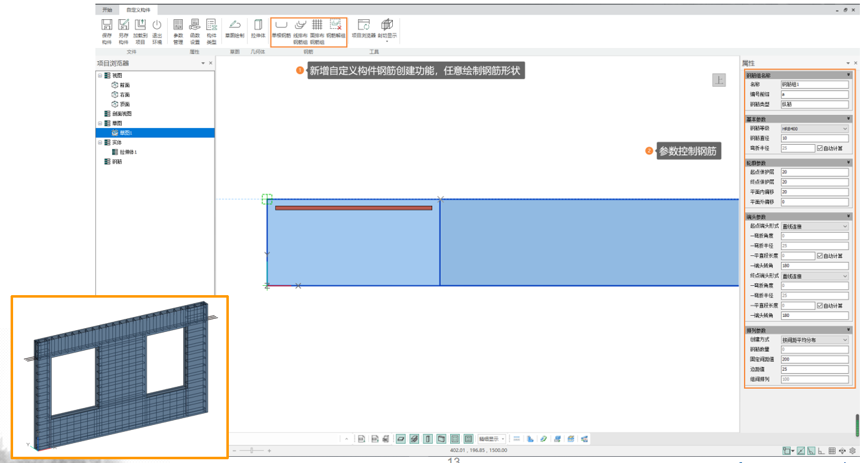Select the 前面 front view item
This screenshot has height=463, width=868.
click(125, 85)
